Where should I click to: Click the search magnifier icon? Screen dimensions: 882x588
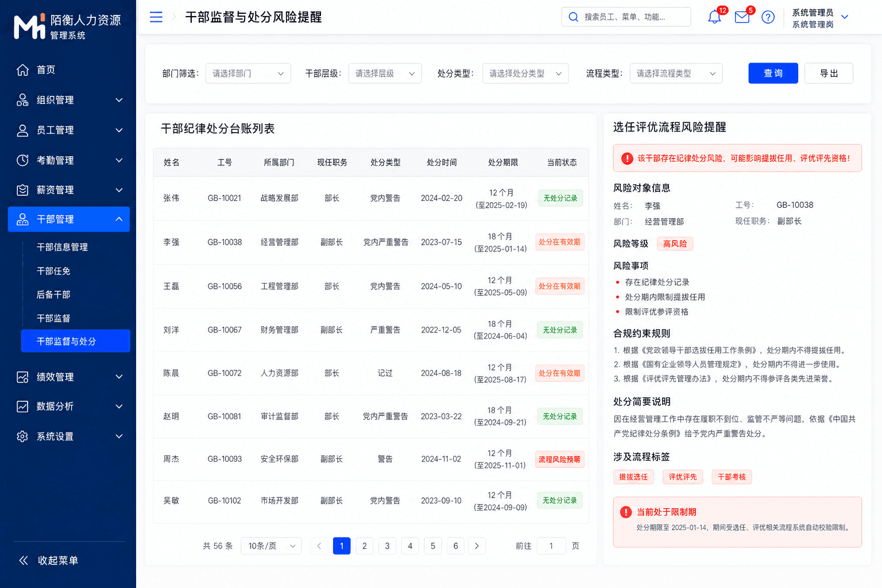pos(573,17)
